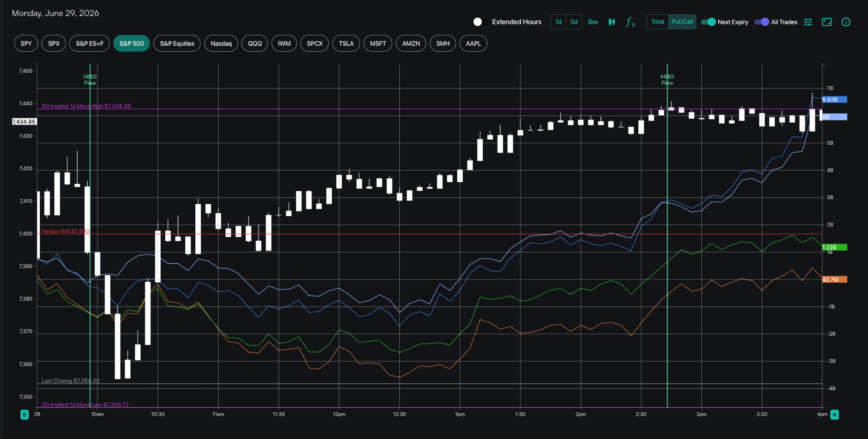The height and width of the screenshot is (439, 868).
Task: Open chart settings sliders icon
Action: pyautogui.click(x=808, y=22)
